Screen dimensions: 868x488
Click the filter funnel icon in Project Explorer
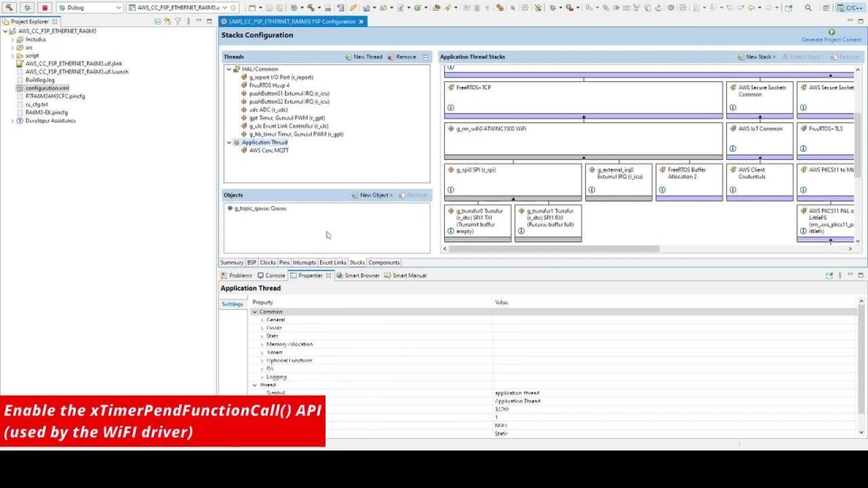178,22
